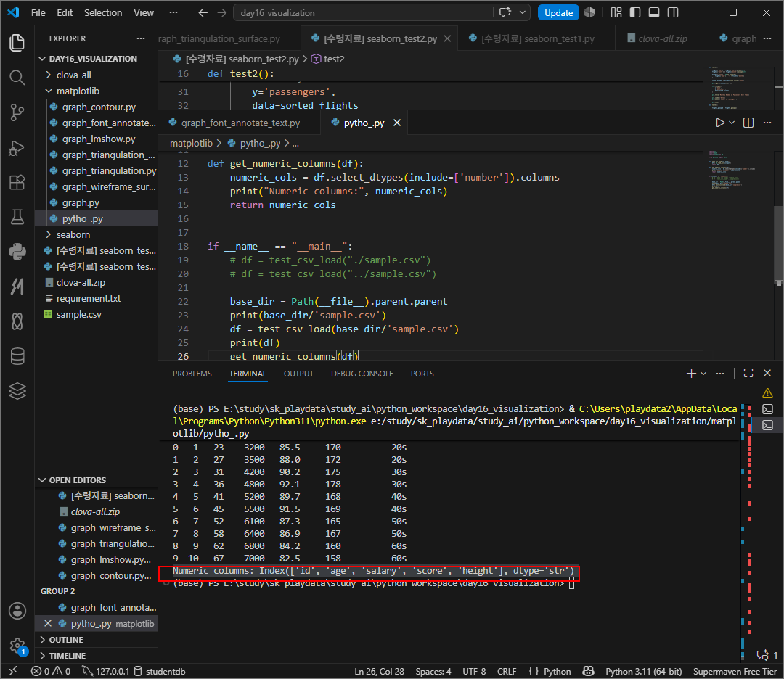Open Source Control view
Image resolution: width=784 pixels, height=679 pixels.
click(17, 112)
